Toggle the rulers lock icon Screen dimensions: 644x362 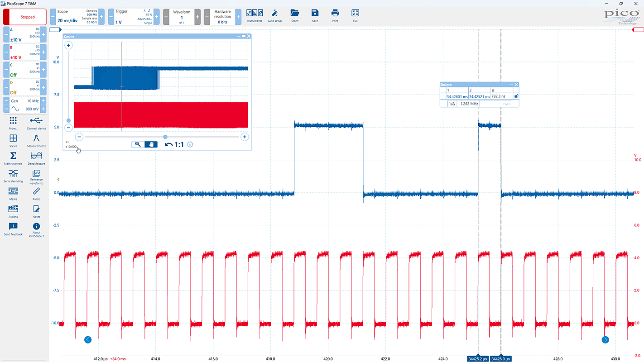tap(516, 96)
